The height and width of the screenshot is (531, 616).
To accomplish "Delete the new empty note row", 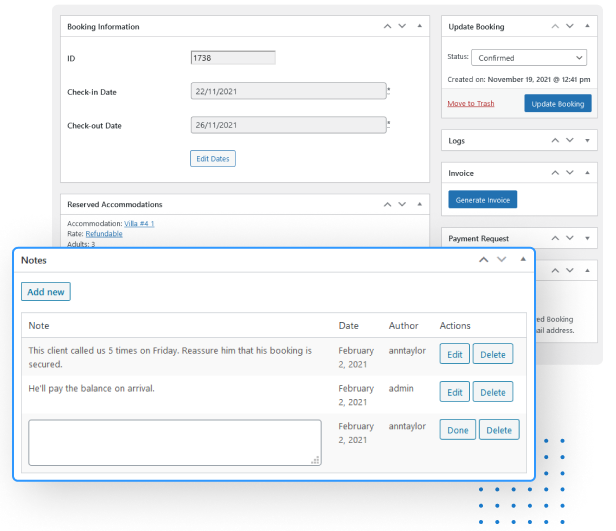I will [x=499, y=430].
